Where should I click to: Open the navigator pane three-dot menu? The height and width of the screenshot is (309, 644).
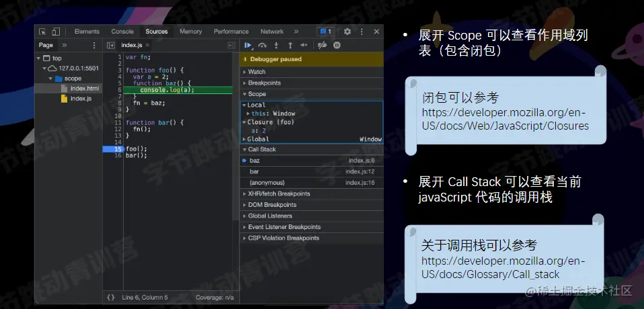click(94, 45)
